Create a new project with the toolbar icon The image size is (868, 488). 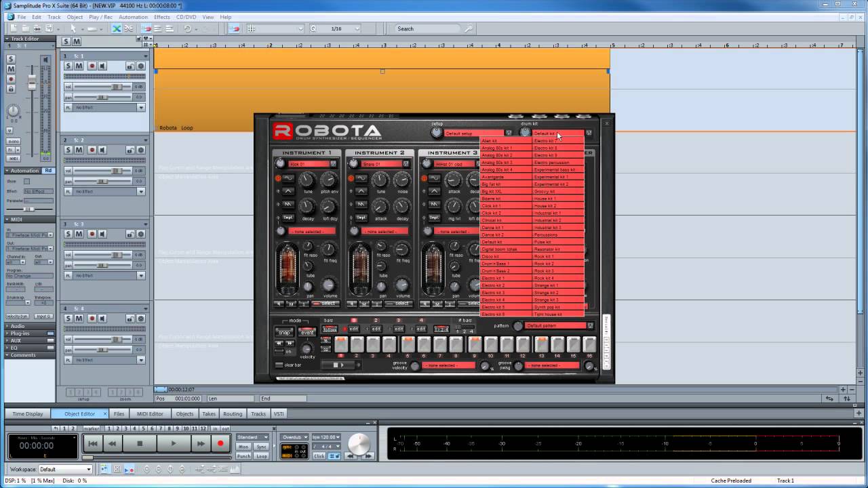tap(14, 28)
